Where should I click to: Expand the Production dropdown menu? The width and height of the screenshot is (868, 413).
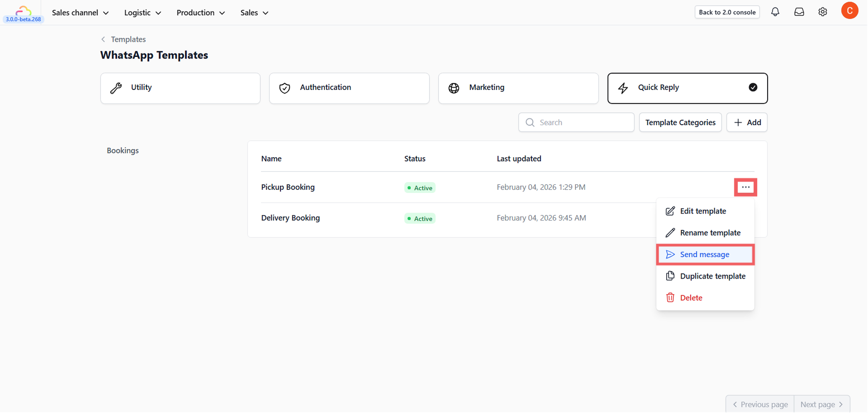(x=201, y=12)
